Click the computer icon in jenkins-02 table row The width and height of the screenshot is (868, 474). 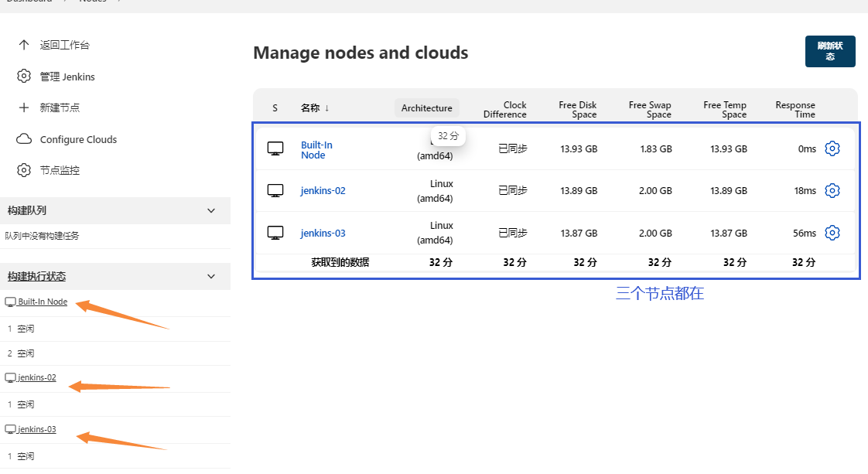point(275,190)
